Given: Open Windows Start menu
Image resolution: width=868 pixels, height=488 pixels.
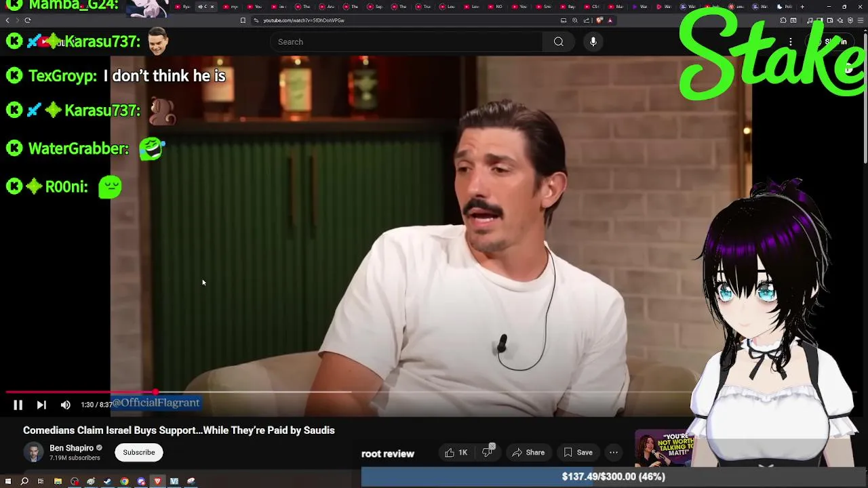Looking at the screenshot, I should [7, 481].
